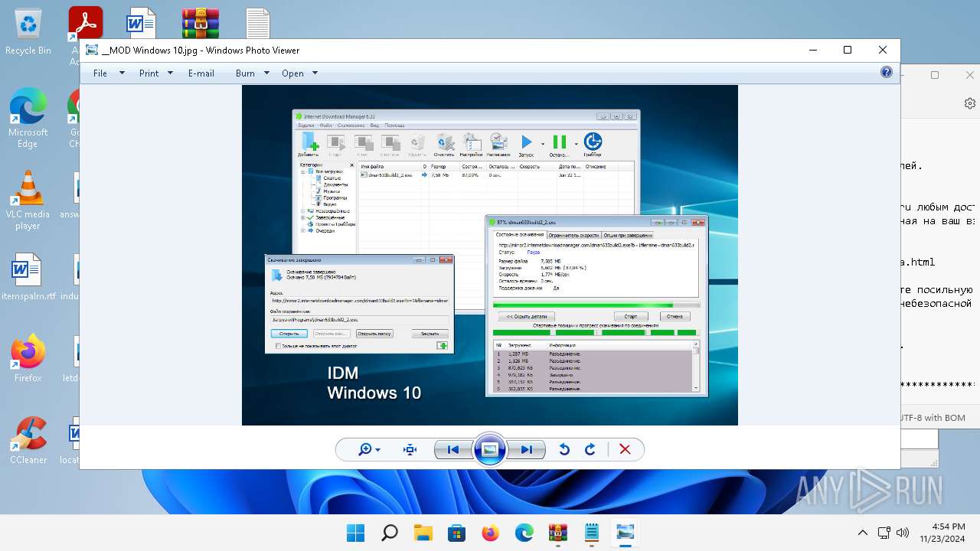Open the Recycle Bin desktop icon
980x551 pixels.
point(28,32)
